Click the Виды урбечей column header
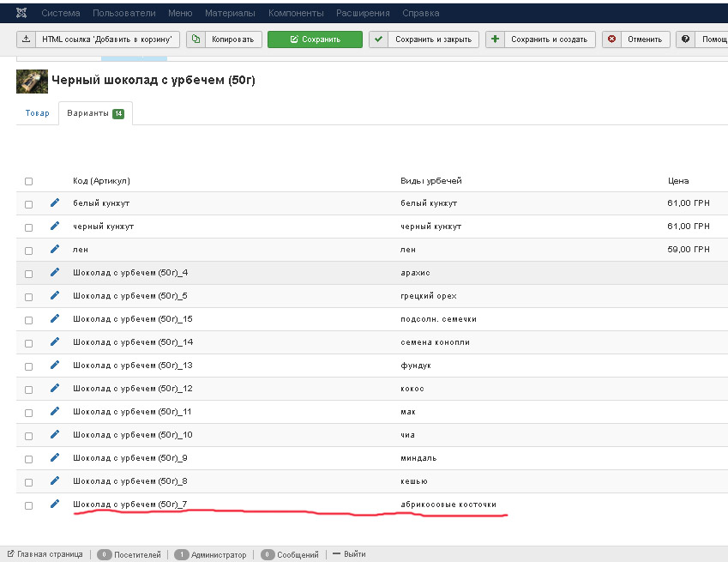The height and width of the screenshot is (562, 728). pyautogui.click(x=430, y=181)
